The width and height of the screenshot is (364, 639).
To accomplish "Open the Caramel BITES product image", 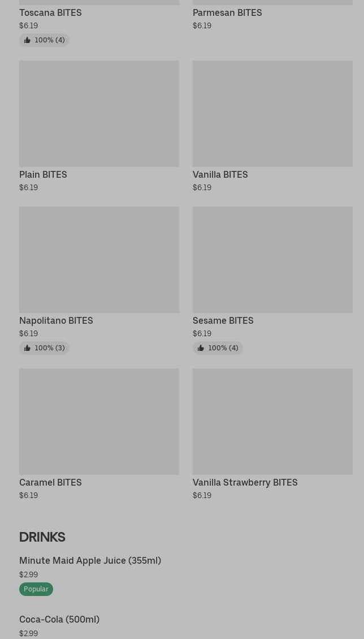I will [99, 422].
